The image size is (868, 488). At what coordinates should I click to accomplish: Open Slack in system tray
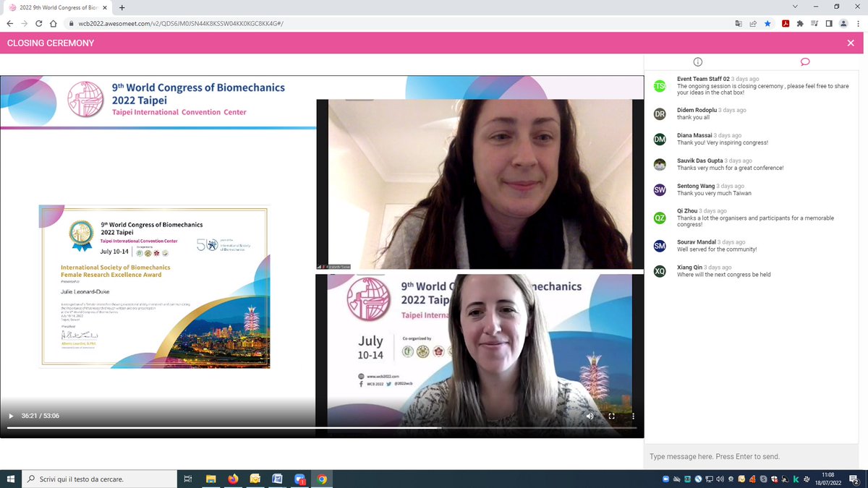coord(806,479)
